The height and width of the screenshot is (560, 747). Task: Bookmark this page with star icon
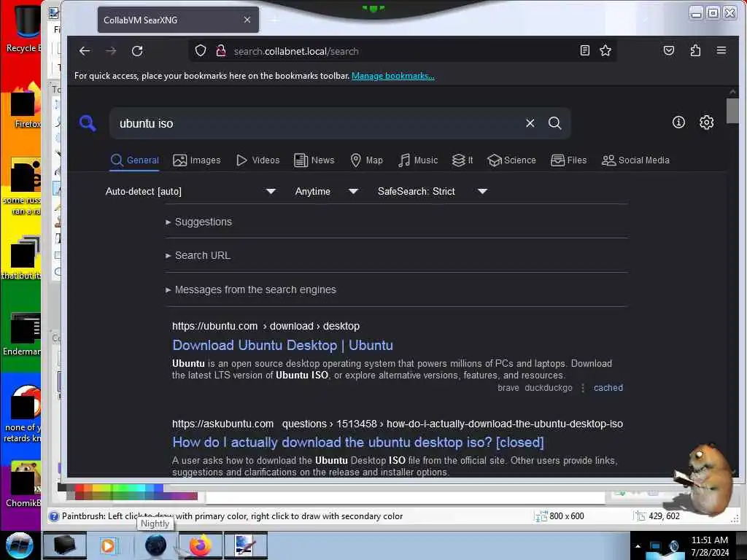coord(605,50)
